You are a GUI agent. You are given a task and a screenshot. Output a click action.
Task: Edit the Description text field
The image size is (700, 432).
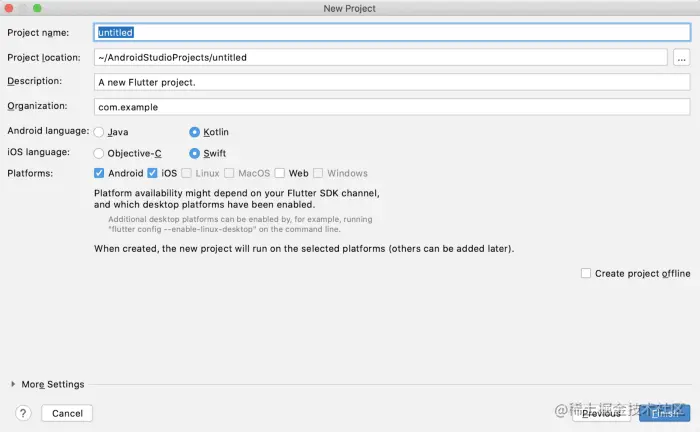point(392,82)
